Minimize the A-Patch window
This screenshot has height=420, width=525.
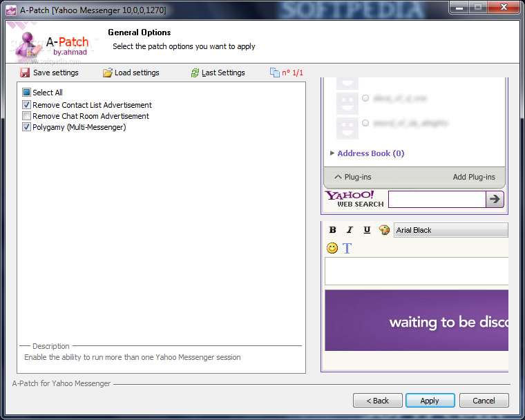click(459, 7)
